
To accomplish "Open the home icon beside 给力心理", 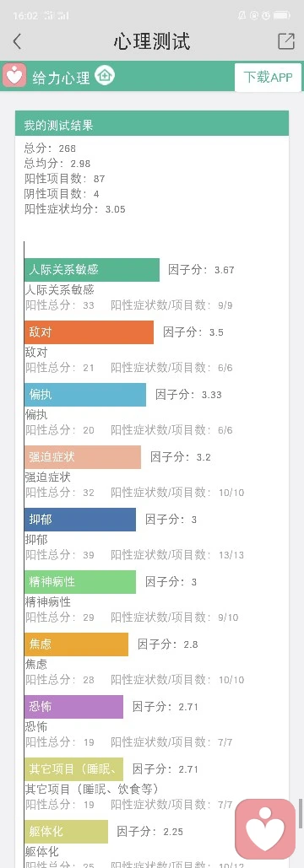I will 104,76.
